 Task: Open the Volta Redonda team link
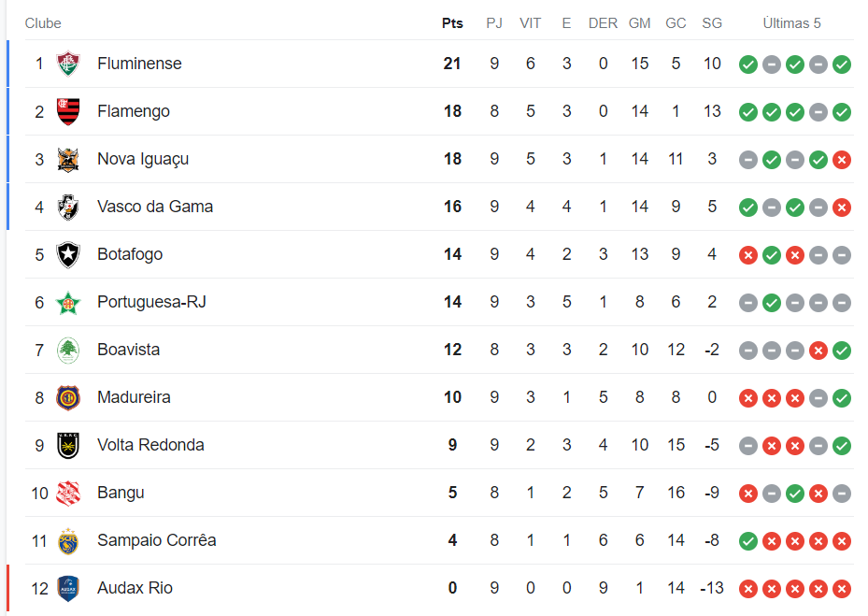(150, 445)
